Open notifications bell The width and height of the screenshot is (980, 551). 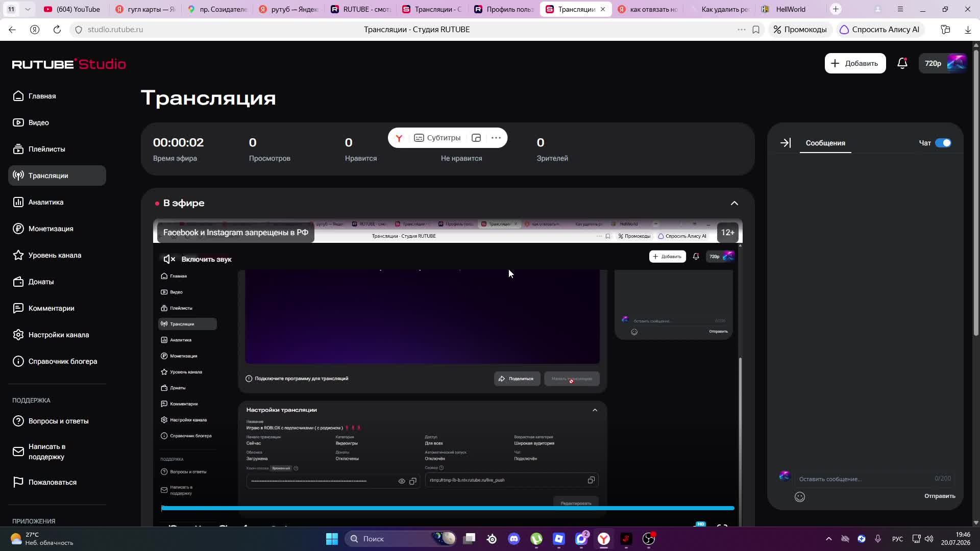(x=902, y=63)
